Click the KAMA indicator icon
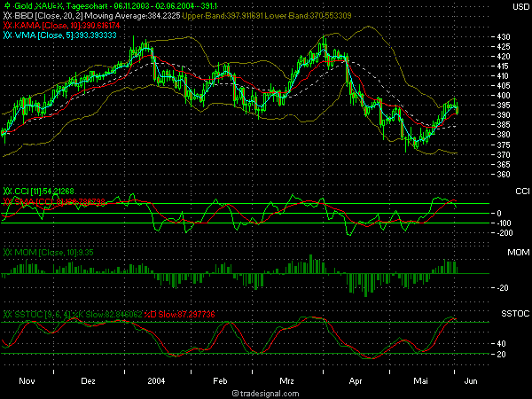 coord(8,26)
